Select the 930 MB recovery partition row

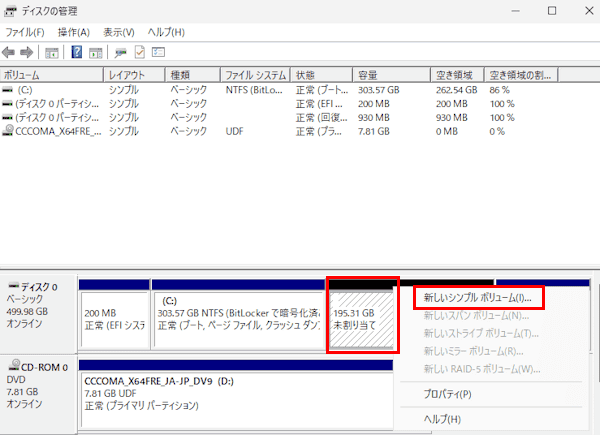pyautogui.click(x=279, y=117)
